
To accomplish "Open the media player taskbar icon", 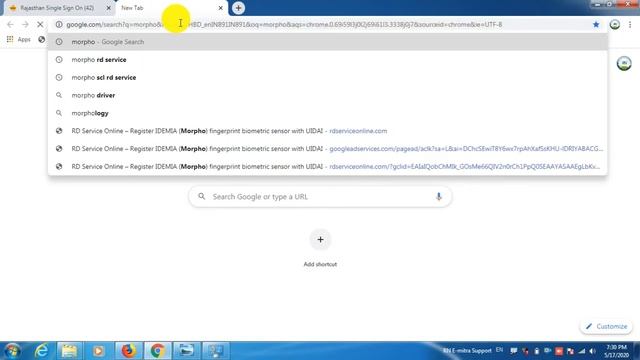I will click(x=98, y=351).
